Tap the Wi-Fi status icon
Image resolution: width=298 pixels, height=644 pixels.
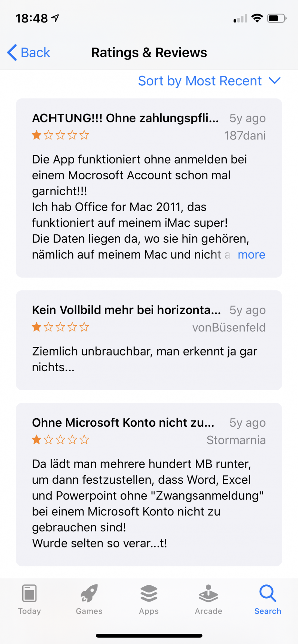257,18
